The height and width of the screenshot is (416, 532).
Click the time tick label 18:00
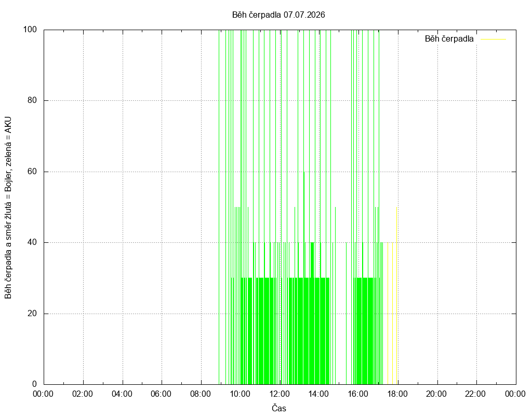397,394
